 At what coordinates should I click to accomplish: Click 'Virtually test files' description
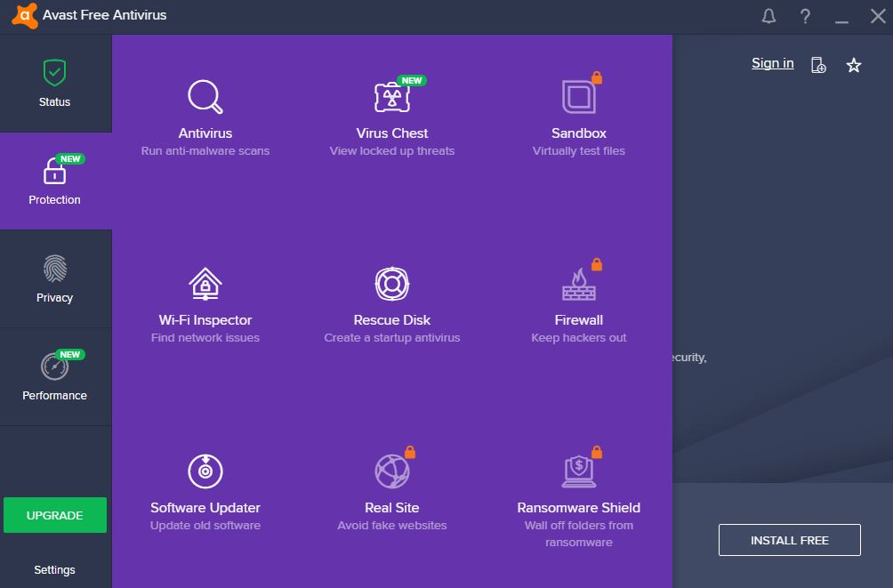579,151
